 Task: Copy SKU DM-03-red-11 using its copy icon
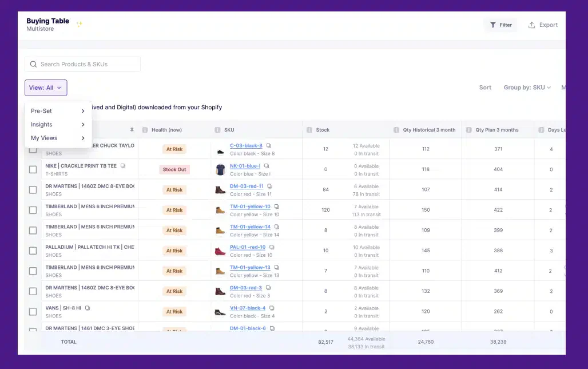pos(269,186)
